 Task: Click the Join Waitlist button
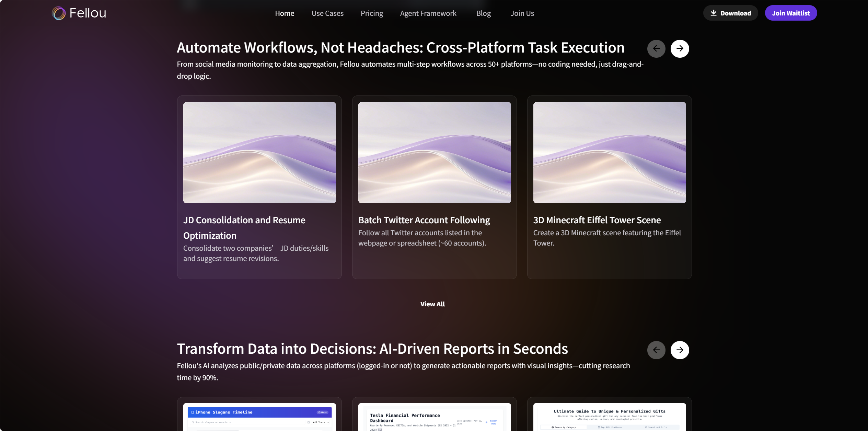point(791,13)
